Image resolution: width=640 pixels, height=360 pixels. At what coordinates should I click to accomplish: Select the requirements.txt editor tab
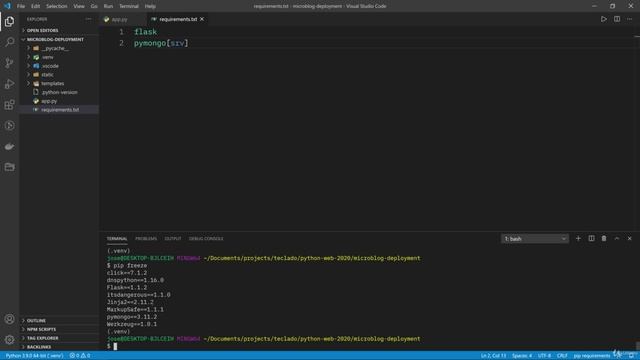tap(177, 19)
